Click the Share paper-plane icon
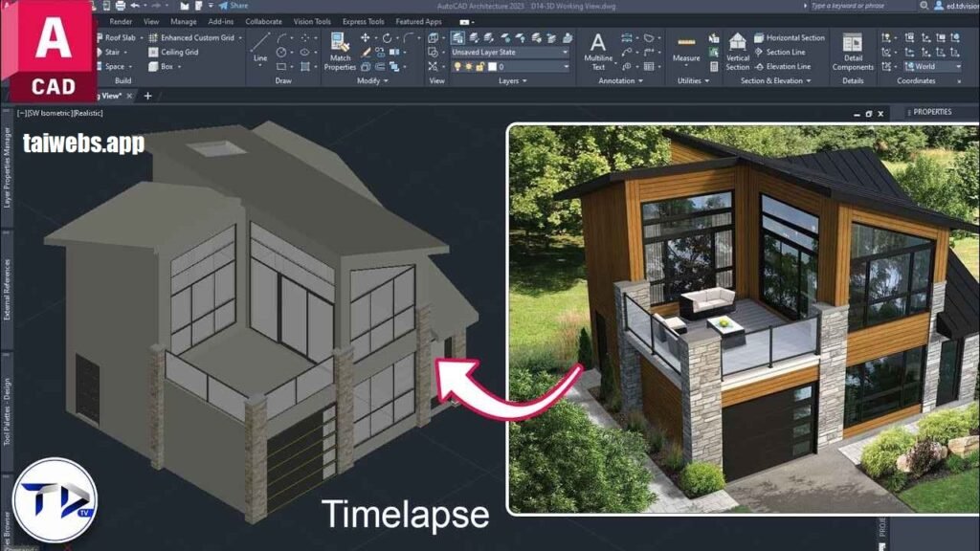 tap(223, 6)
